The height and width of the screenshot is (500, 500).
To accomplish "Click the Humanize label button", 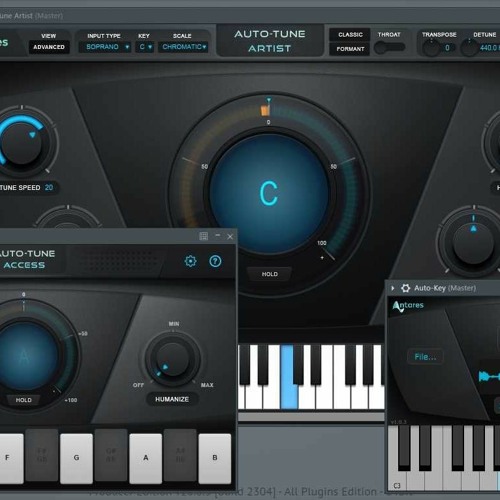I will (172, 399).
